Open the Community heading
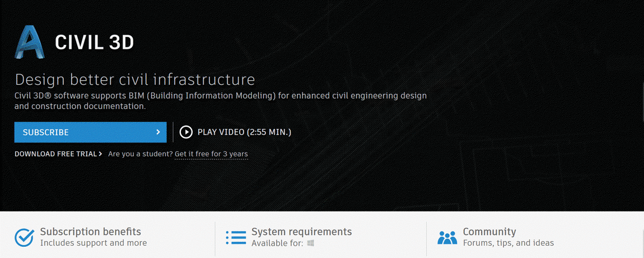The width and height of the screenshot is (644, 258). [x=489, y=232]
